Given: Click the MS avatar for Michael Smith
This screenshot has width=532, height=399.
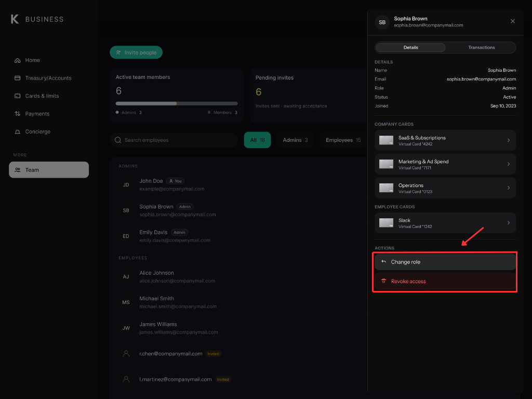Looking at the screenshot, I should [x=126, y=302].
